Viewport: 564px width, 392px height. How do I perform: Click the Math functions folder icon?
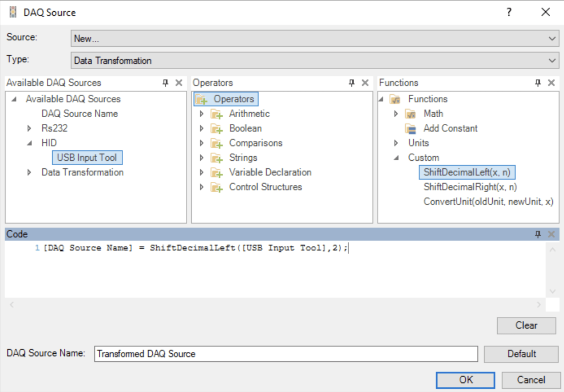pos(411,114)
